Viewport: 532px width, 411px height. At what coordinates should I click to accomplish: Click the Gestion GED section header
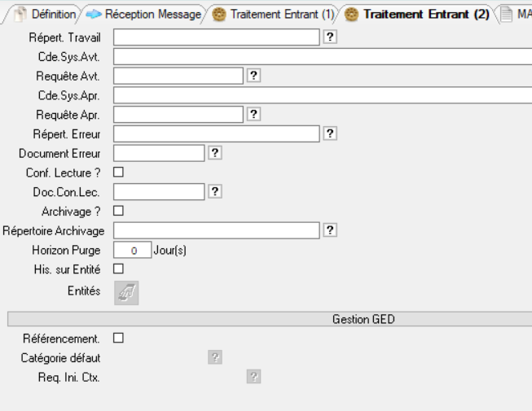point(363,319)
